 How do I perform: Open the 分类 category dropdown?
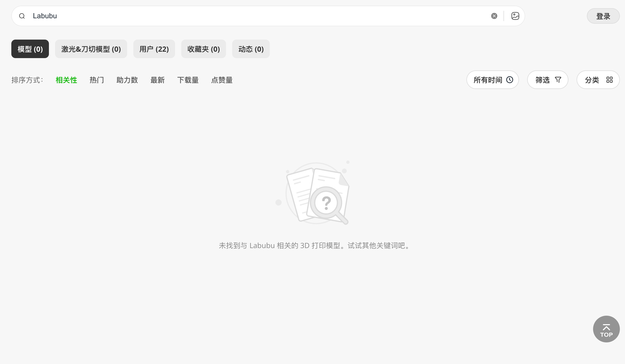coord(598,80)
